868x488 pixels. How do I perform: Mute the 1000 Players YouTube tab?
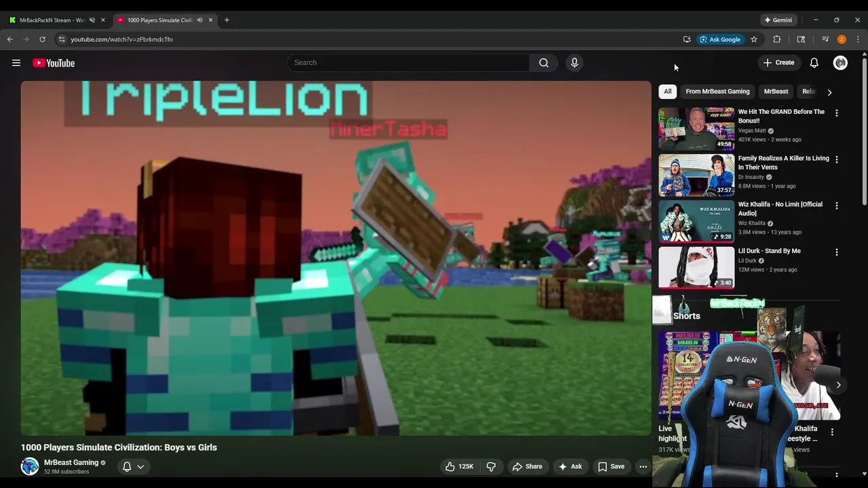pyautogui.click(x=199, y=20)
